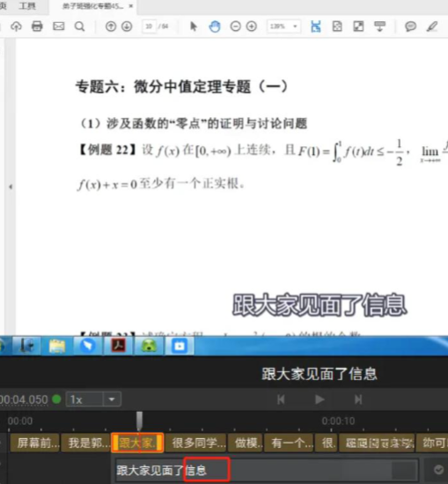Add a comment bubble note
448x484 pixels.
(410, 26)
